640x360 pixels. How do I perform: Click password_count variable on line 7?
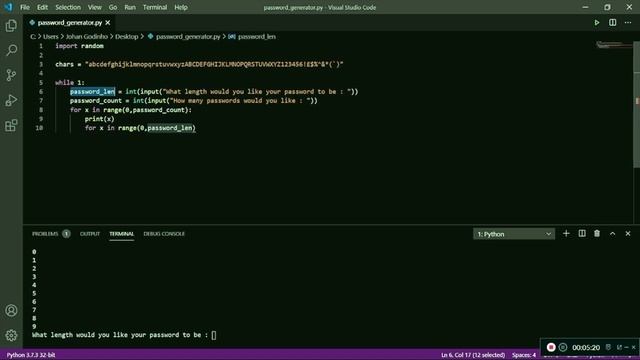96,101
